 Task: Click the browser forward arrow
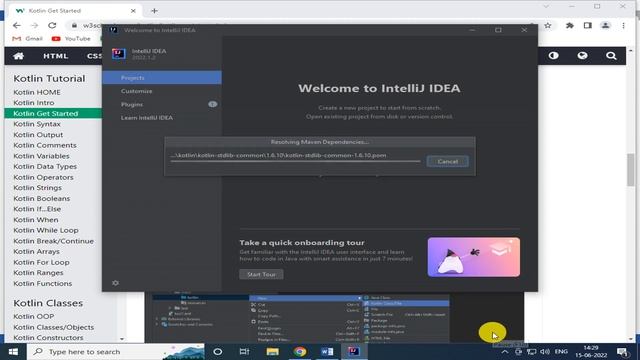click(34, 25)
